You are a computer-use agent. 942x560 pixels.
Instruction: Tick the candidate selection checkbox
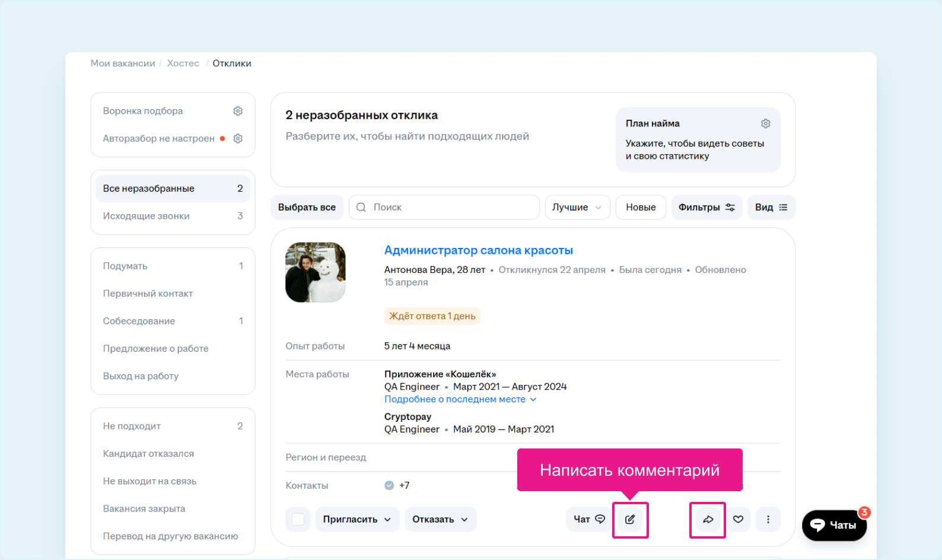pos(298,520)
